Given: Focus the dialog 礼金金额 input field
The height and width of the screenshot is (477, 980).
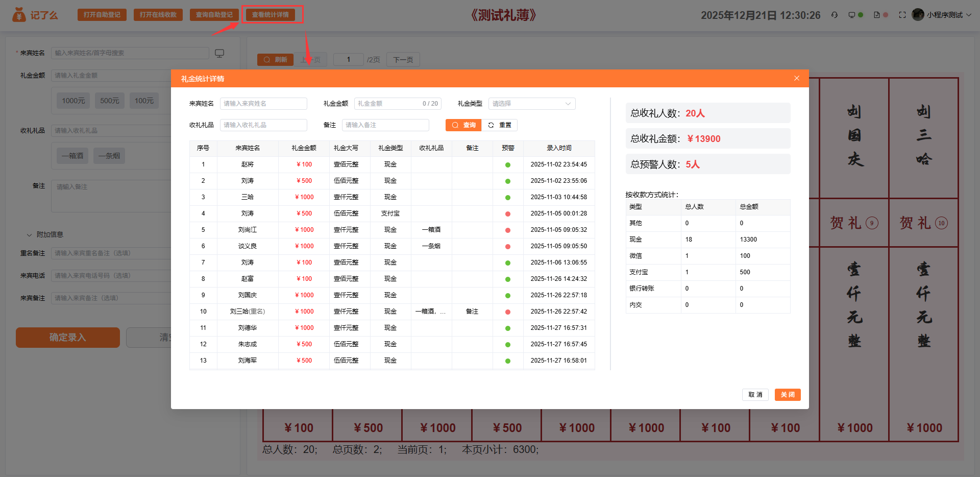Looking at the screenshot, I should 398,104.
